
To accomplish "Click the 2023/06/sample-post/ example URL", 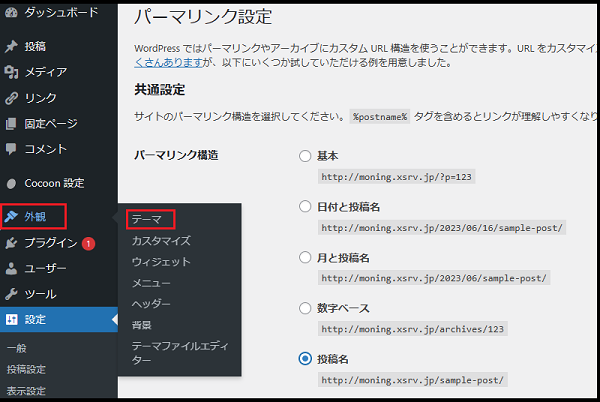I will click(434, 278).
